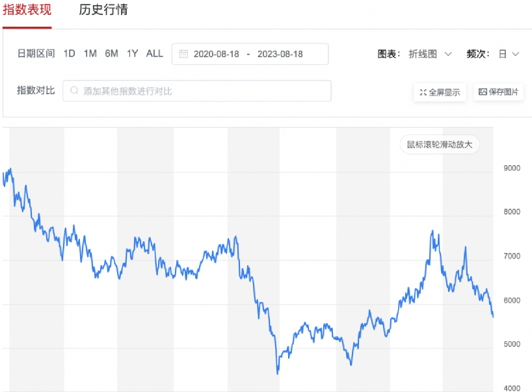Select the 1D date range option
The width and height of the screenshot is (532, 392).
coord(70,54)
